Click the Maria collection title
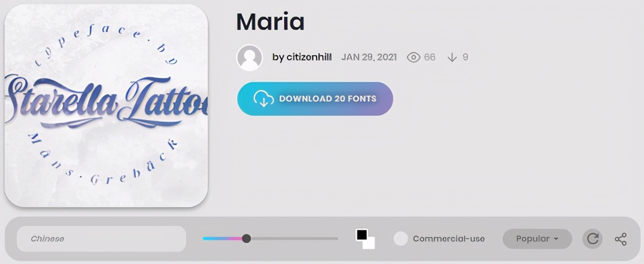Screen dimensions: 644x264 270,21
